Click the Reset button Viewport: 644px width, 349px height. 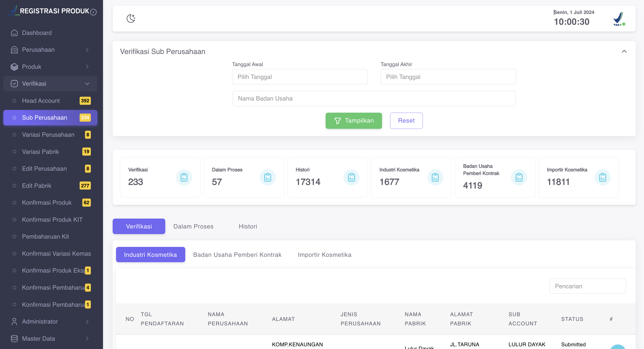pyautogui.click(x=406, y=121)
